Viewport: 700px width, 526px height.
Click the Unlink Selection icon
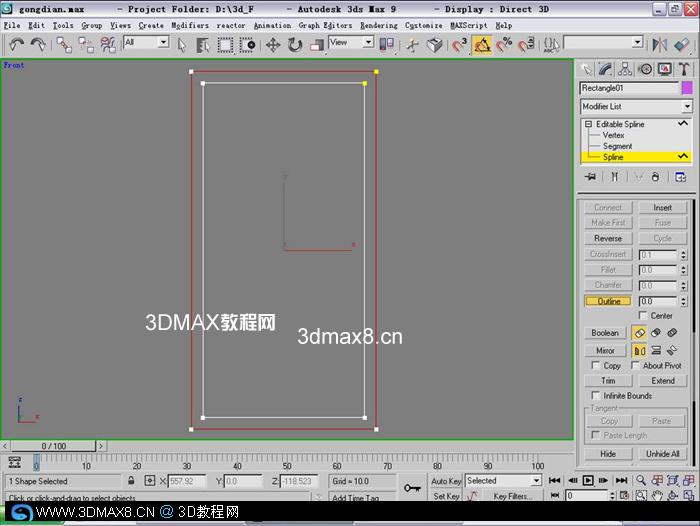tap(86, 45)
